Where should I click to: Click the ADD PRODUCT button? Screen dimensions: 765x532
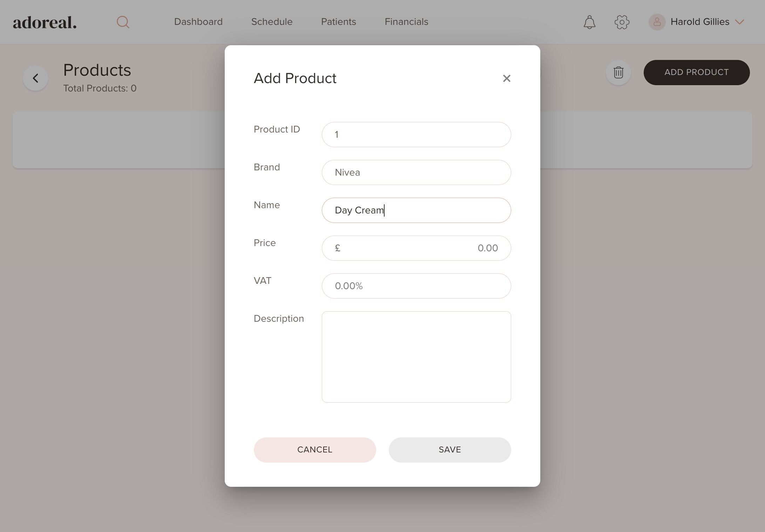[x=696, y=72]
